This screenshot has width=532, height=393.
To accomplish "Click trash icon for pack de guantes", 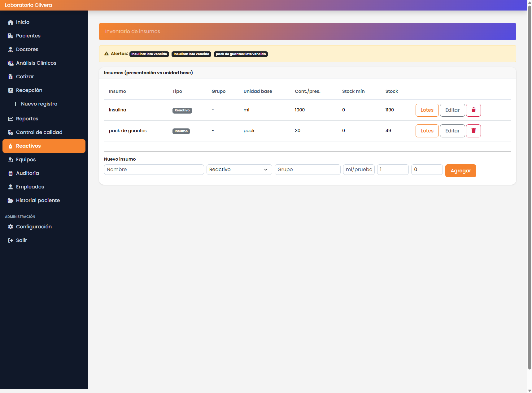I will click(473, 131).
